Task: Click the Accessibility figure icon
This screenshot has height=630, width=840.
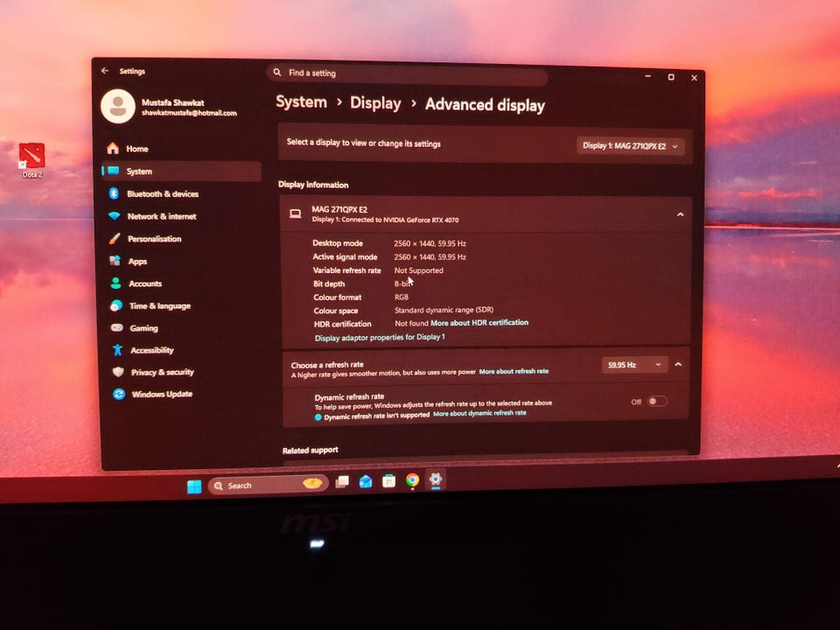Action: pyautogui.click(x=118, y=350)
